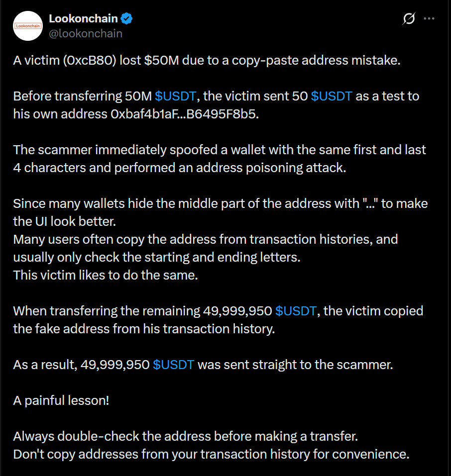The height and width of the screenshot is (476, 451).
Task: Click the "Don't copy addresses" sentence
Action: click(211, 454)
